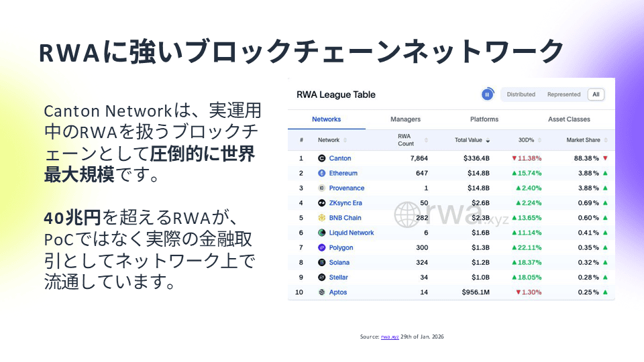Click the Stellar logo icon
Screen dimensions: 644x362
coord(322,278)
